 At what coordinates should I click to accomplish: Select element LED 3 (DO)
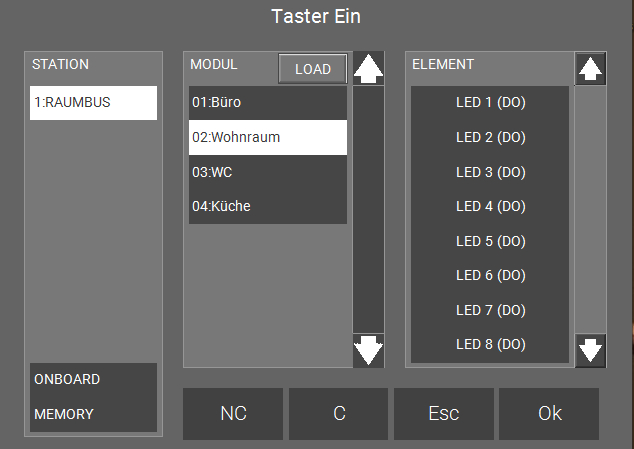[x=490, y=172]
